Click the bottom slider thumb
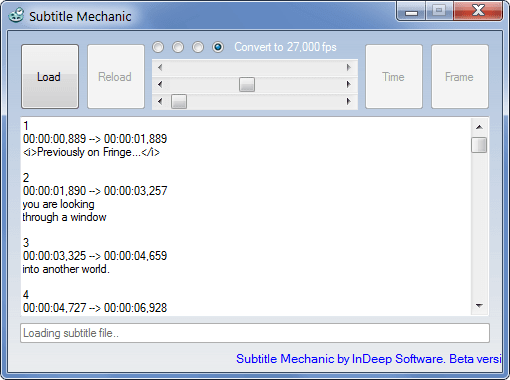Image resolution: width=510 pixels, height=380 pixels. click(x=179, y=101)
